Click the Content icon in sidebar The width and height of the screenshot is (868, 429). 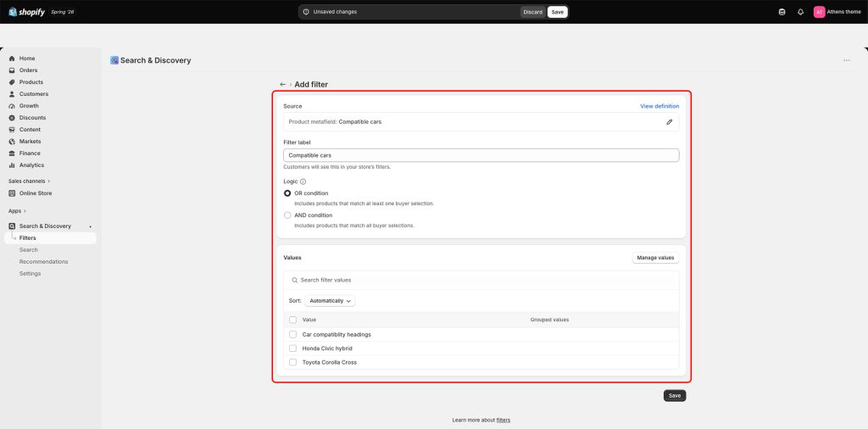pos(12,130)
